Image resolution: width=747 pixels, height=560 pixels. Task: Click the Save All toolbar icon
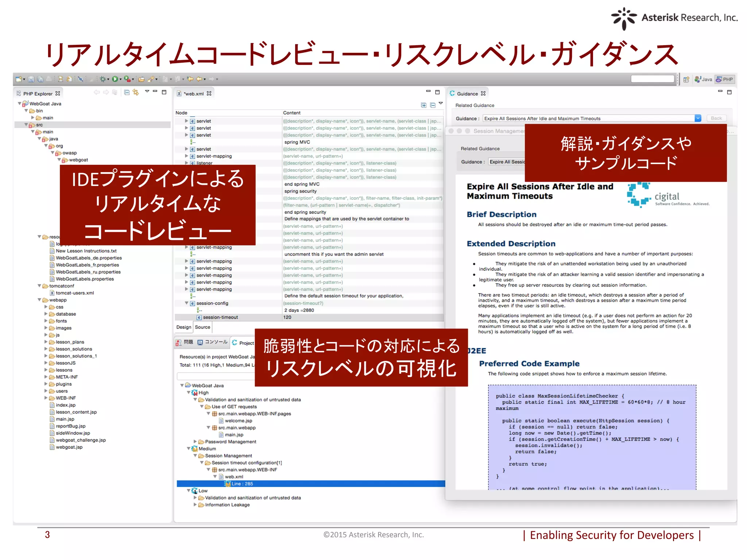(40, 79)
